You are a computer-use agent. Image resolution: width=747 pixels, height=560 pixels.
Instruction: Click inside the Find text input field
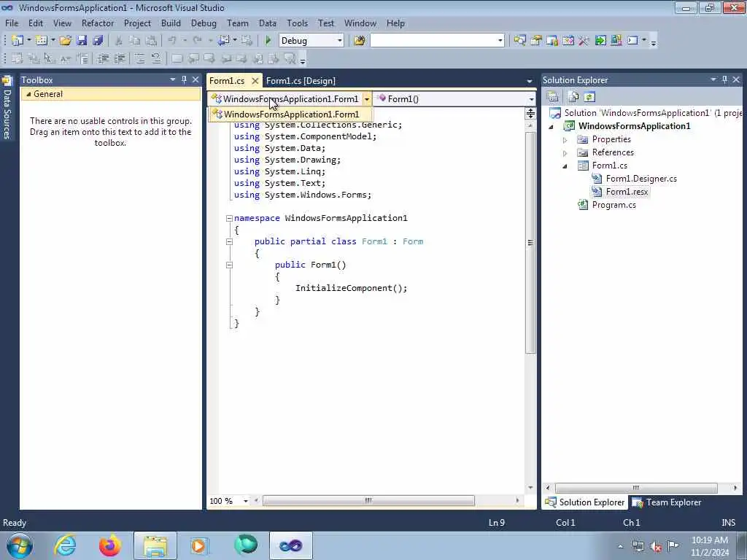(433, 41)
